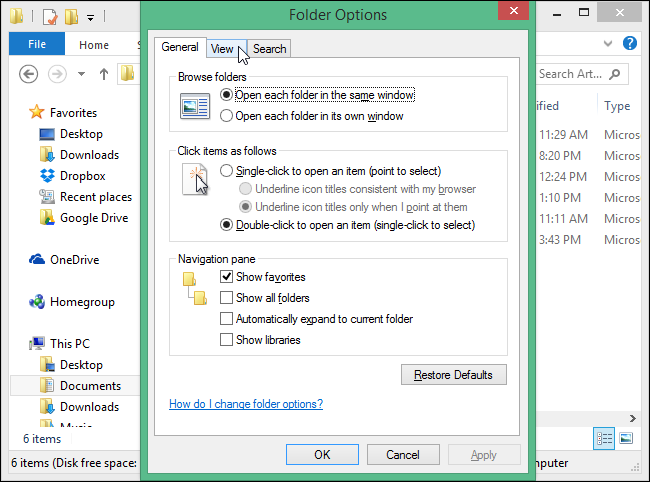Click New folder icon in title bar
This screenshot has width=650, height=482.
[x=72, y=17]
